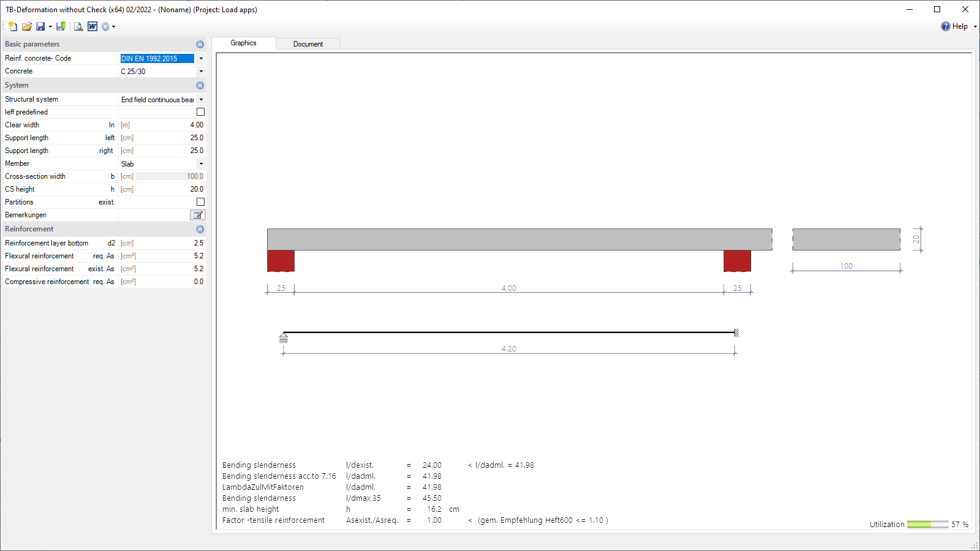Click the Utilization progress bar
The image size is (980, 551).
click(927, 525)
